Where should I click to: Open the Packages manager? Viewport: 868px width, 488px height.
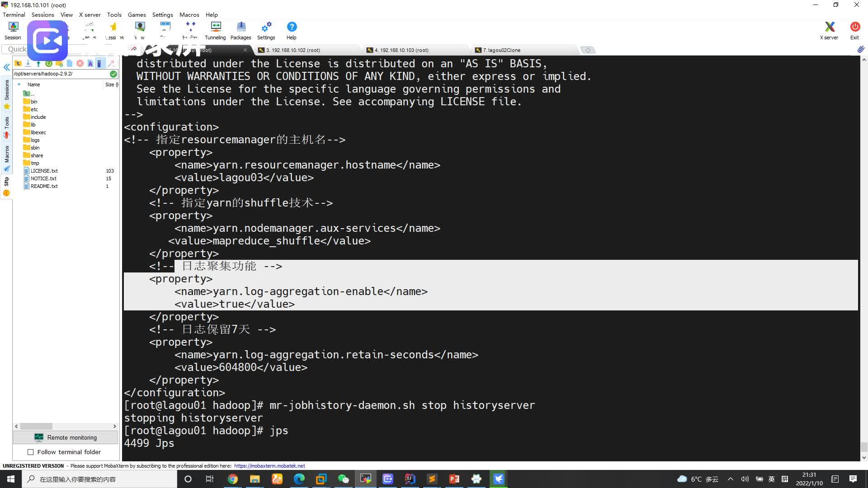241,30
